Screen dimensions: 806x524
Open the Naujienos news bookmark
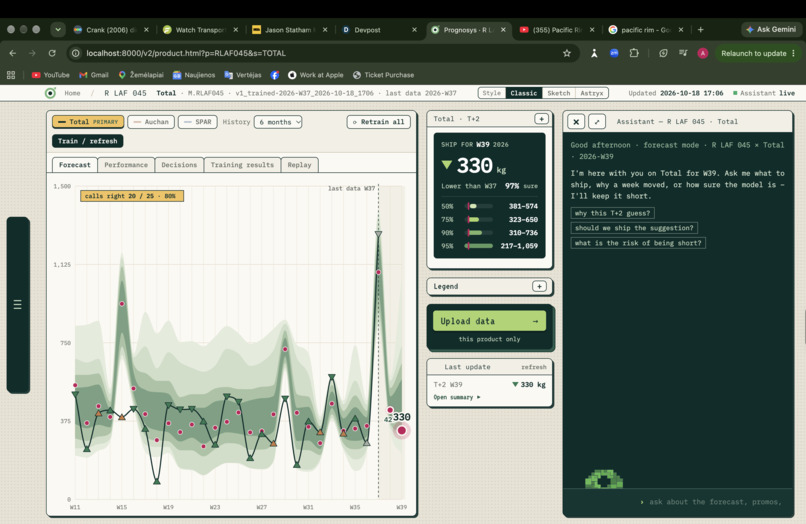(193, 75)
